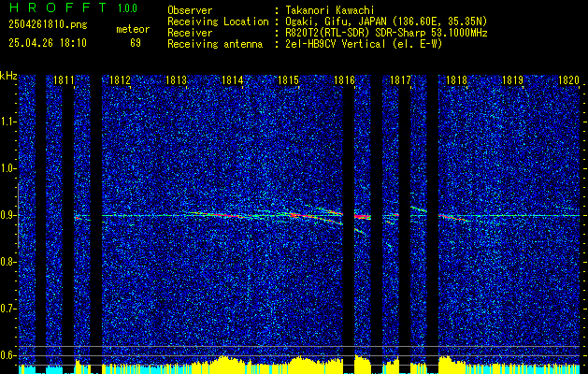Click the 1816 time marker
Viewport: 588px width, 374px height.
click(344, 80)
